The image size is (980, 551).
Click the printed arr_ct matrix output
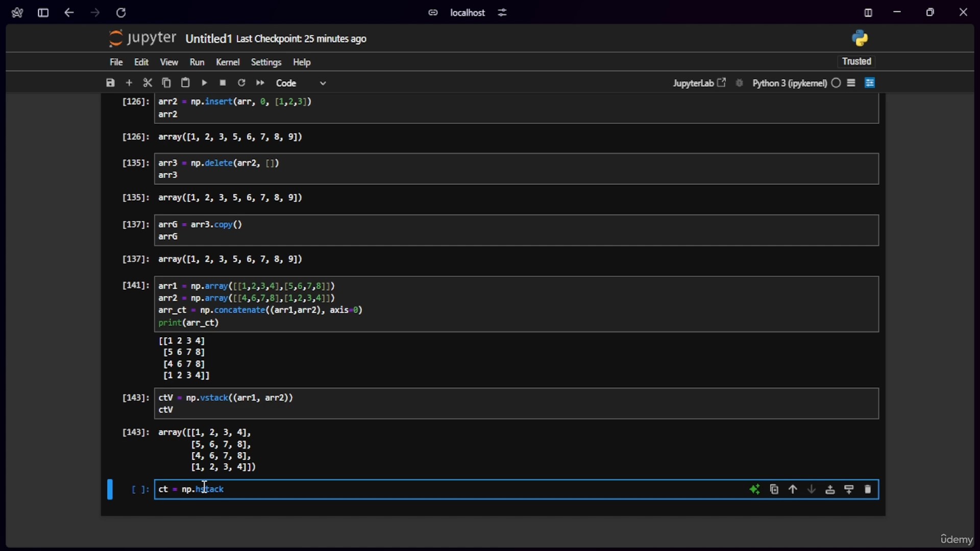184,359
